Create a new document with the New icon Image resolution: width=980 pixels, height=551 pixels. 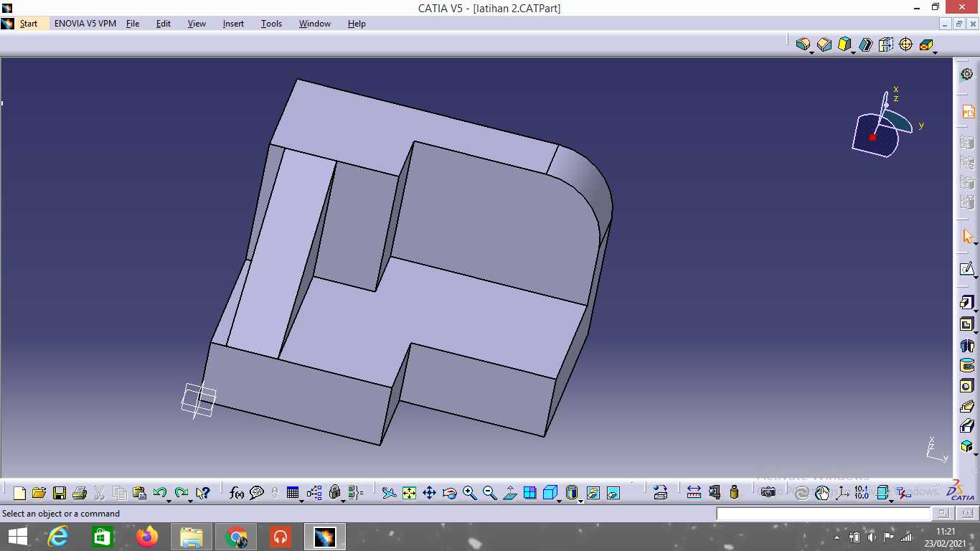[19, 493]
